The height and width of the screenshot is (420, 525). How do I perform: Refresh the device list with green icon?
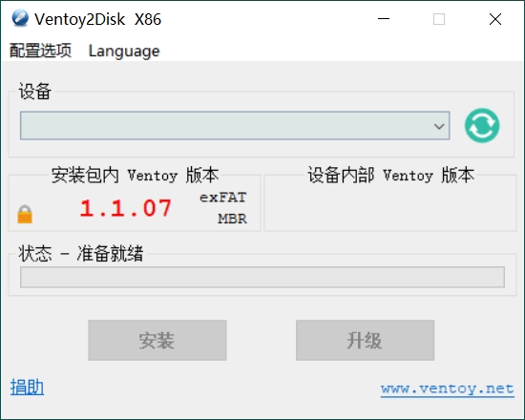pos(482,126)
